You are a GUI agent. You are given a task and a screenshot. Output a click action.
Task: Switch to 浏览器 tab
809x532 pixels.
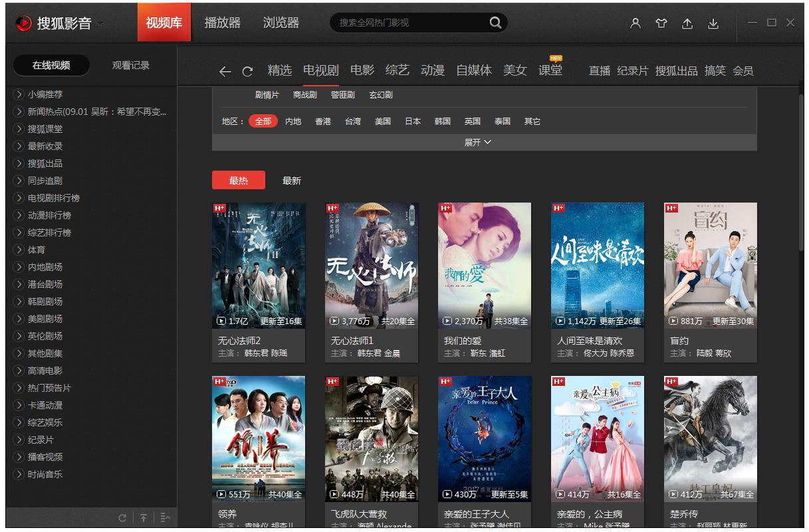pos(281,23)
